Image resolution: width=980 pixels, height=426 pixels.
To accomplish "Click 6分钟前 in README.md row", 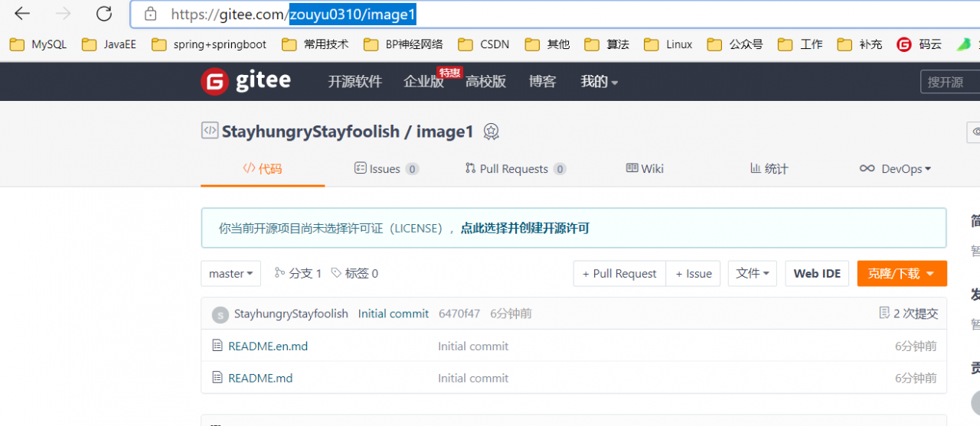I will click(916, 378).
